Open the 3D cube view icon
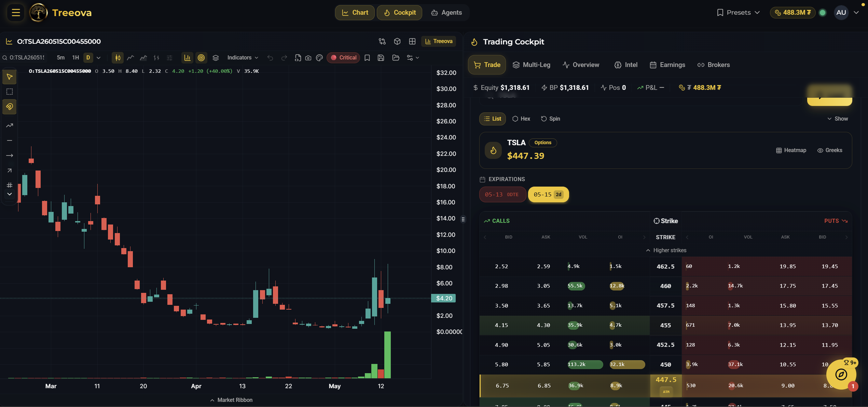 point(397,41)
